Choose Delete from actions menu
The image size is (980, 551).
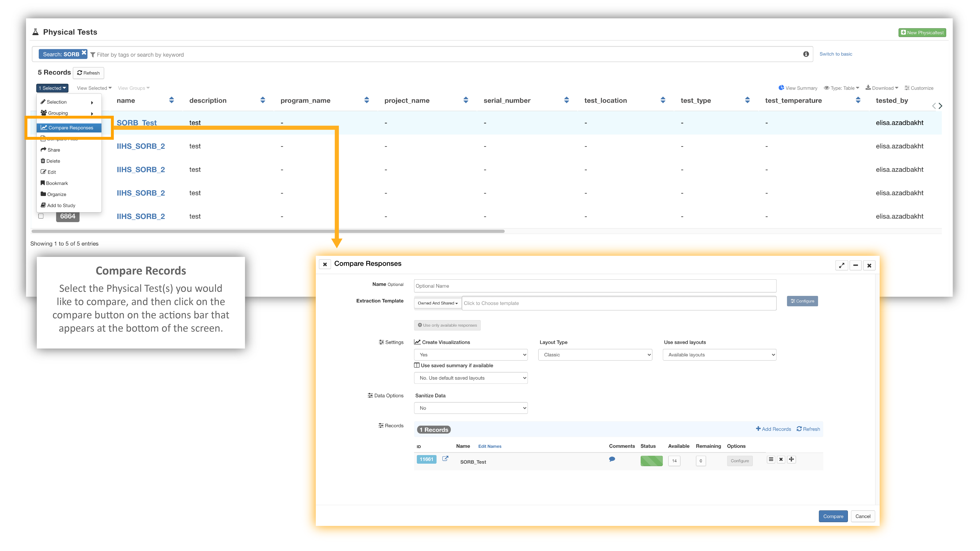pyautogui.click(x=69, y=161)
